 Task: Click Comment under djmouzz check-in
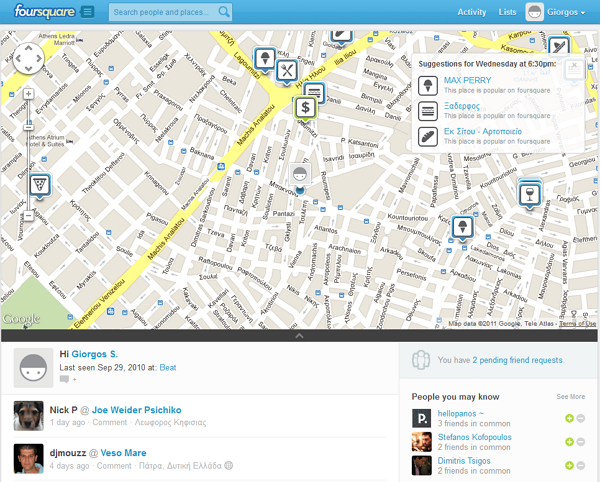[114, 466]
